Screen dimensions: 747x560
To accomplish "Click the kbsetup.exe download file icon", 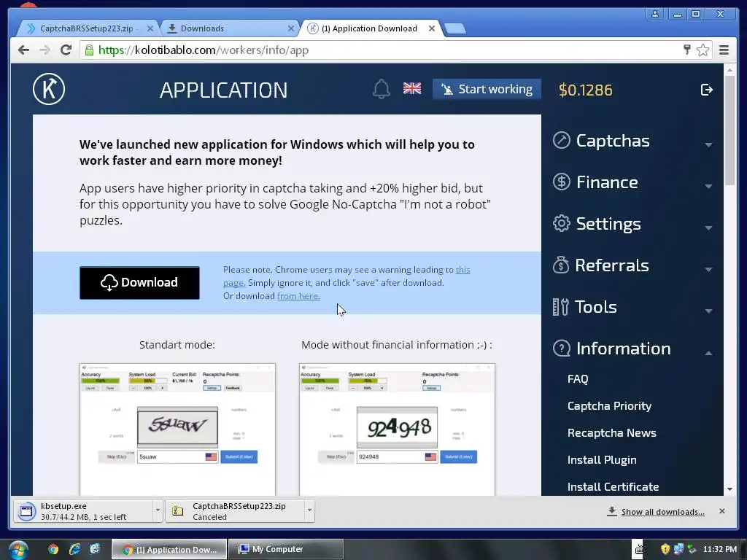I will (27, 511).
